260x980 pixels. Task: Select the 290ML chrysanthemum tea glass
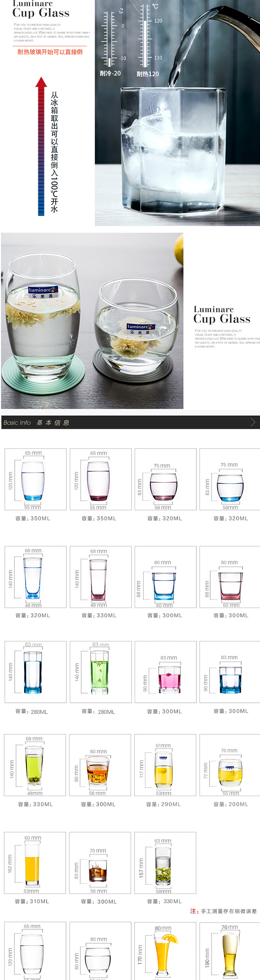(x=165, y=765)
